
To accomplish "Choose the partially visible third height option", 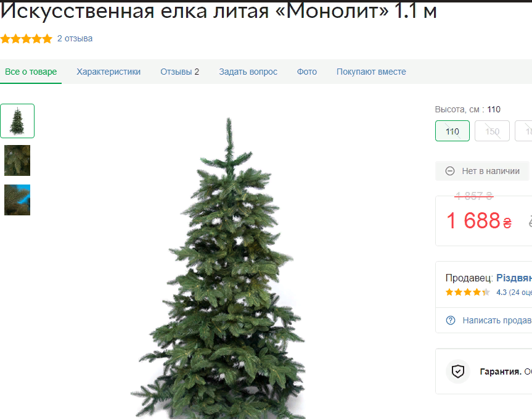I will coord(524,131).
